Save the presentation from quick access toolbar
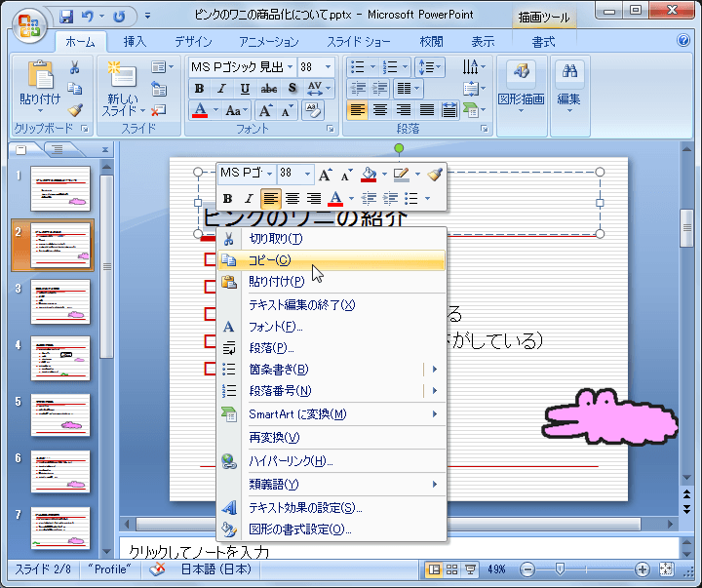The height and width of the screenshot is (588, 702). pos(66,17)
